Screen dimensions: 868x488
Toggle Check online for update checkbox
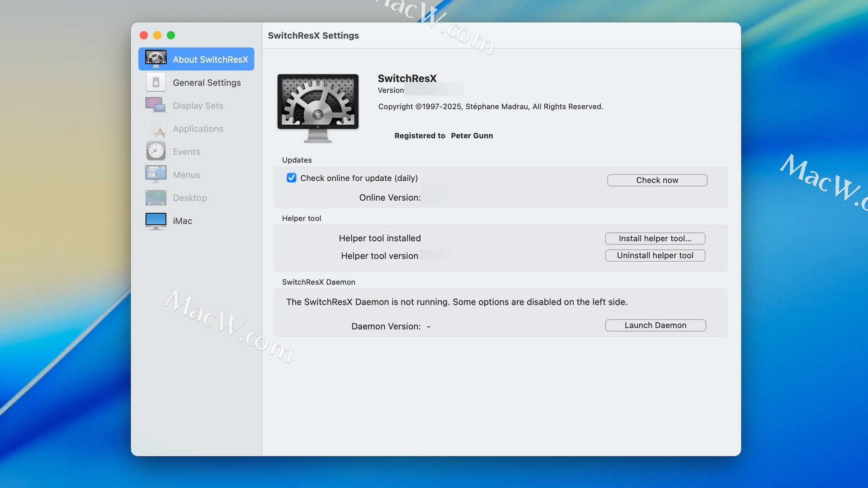coord(292,178)
